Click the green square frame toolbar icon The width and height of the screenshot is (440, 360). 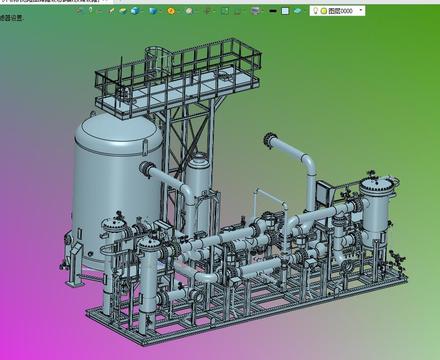[225, 11]
